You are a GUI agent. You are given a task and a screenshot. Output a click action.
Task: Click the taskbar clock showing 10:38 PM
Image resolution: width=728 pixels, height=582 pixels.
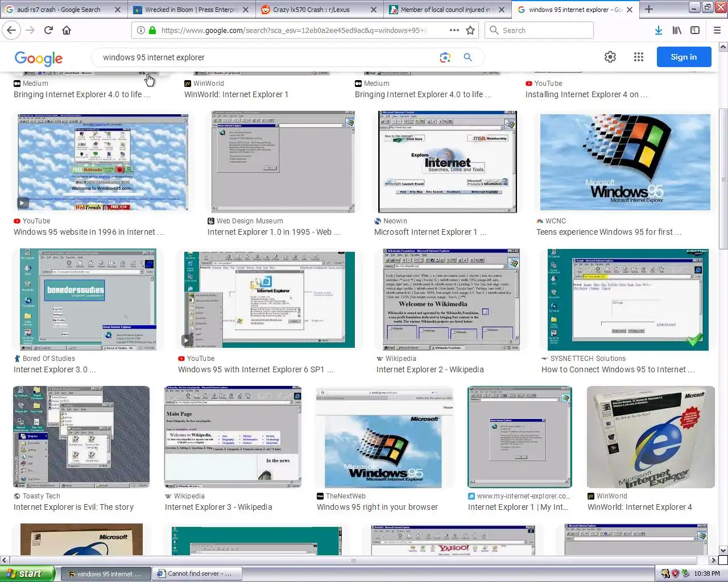[x=707, y=573]
